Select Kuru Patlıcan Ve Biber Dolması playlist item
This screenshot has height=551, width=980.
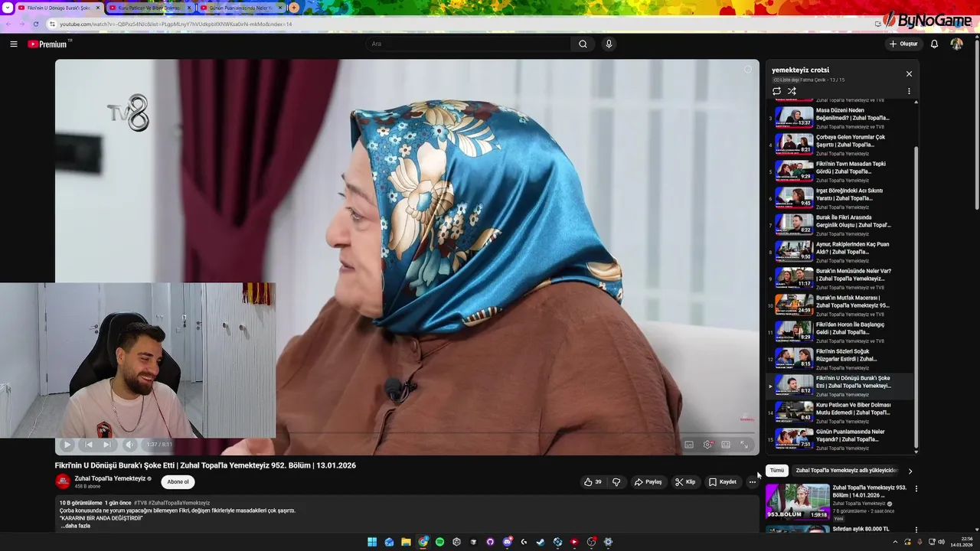[841, 412]
